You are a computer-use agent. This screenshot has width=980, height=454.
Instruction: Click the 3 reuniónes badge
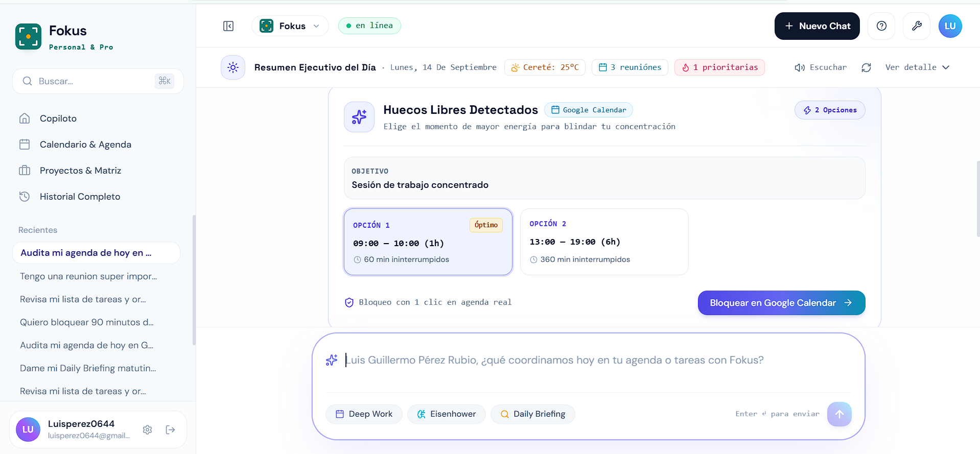click(629, 67)
